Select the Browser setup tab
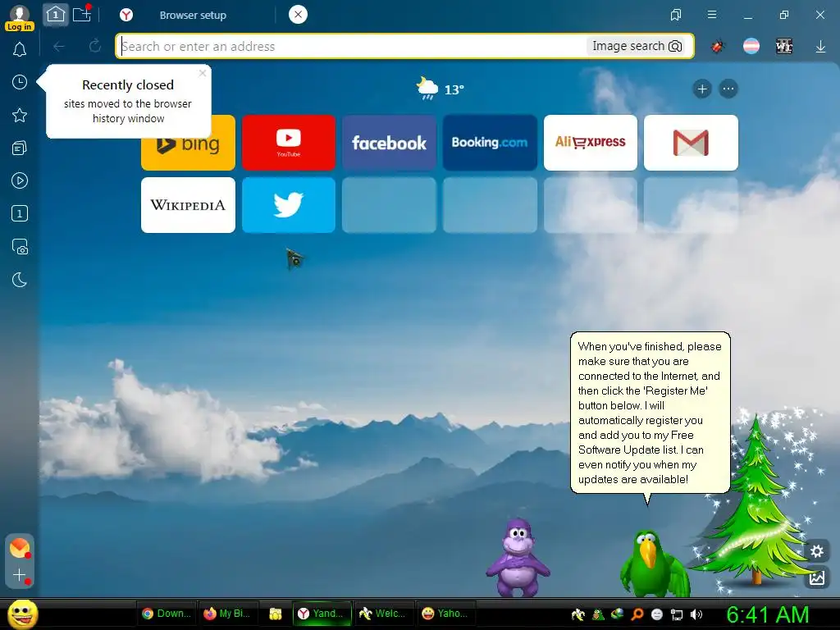Viewport: 840px width, 630px height. [x=193, y=15]
